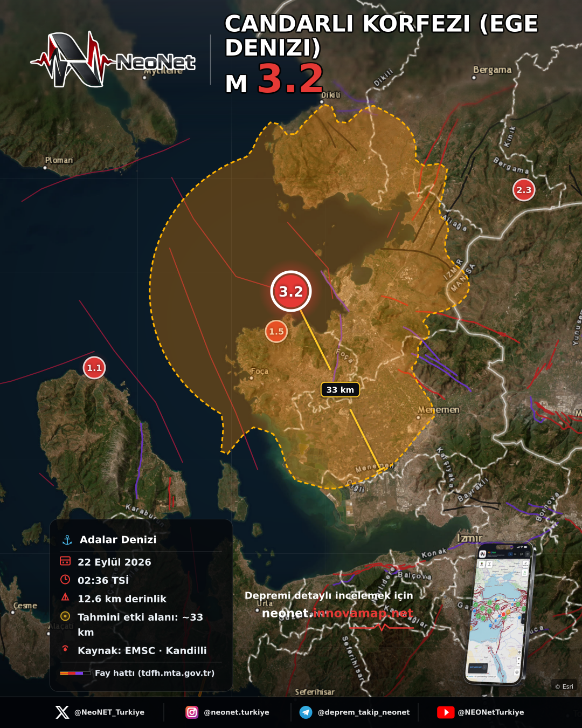Click the 22 Eylül 2026 date text

click(x=114, y=562)
